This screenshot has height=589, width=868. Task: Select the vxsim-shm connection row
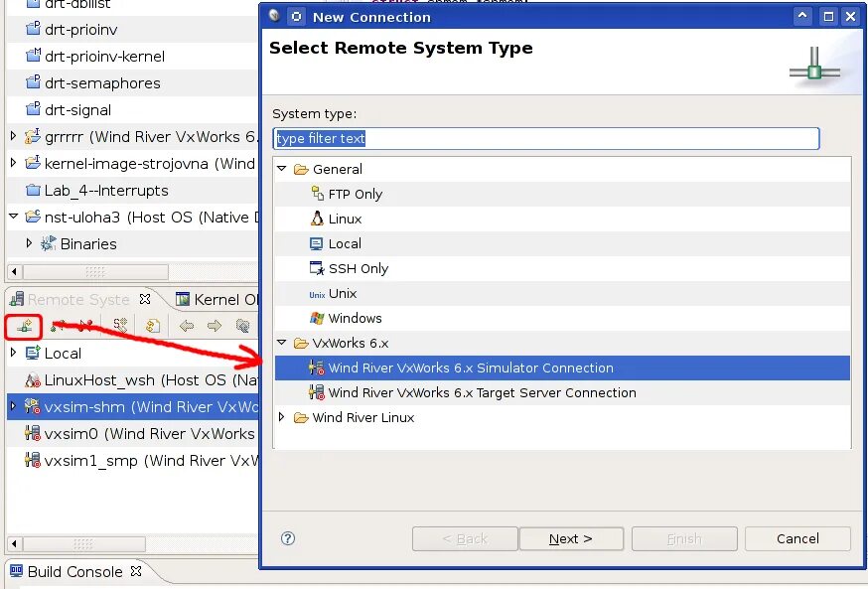point(133,406)
